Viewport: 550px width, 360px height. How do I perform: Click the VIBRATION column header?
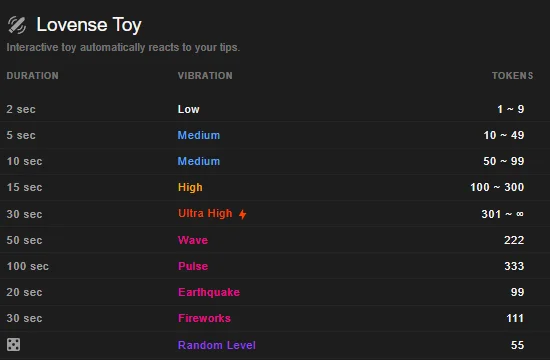coord(205,76)
